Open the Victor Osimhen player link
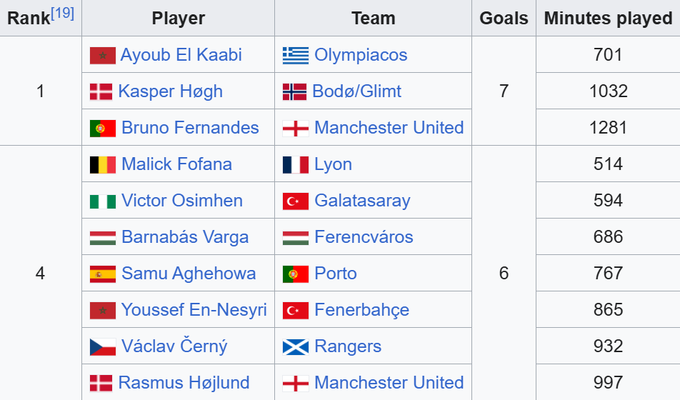This screenshot has height=400, width=680. tap(182, 201)
